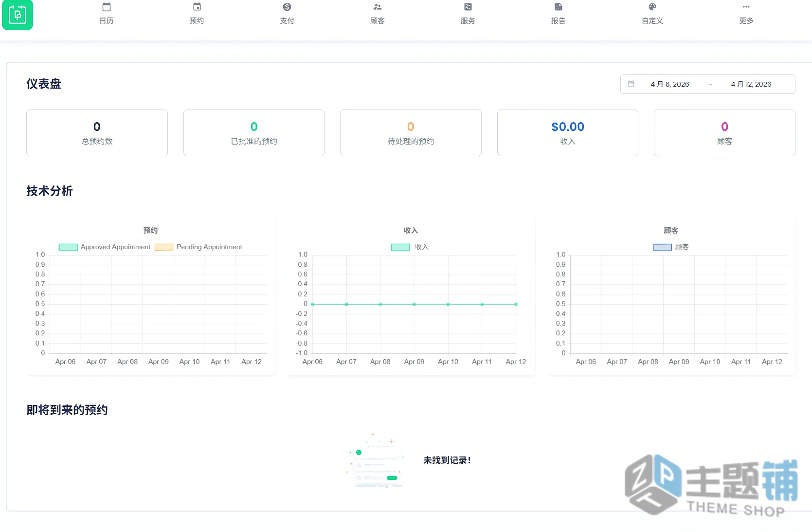Click the three-dots icon above 更多
The width and height of the screenshot is (812, 532).
pos(746,7)
